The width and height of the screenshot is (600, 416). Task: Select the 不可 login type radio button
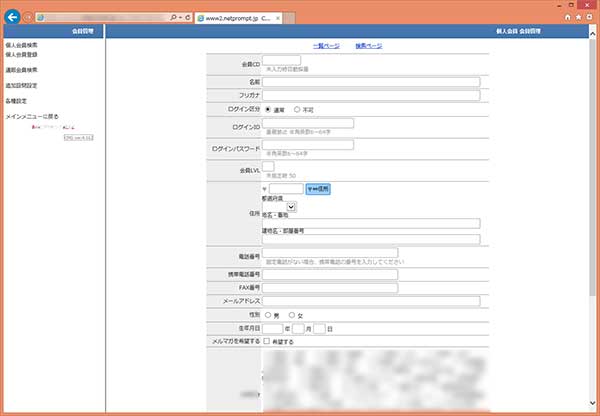coord(298,108)
